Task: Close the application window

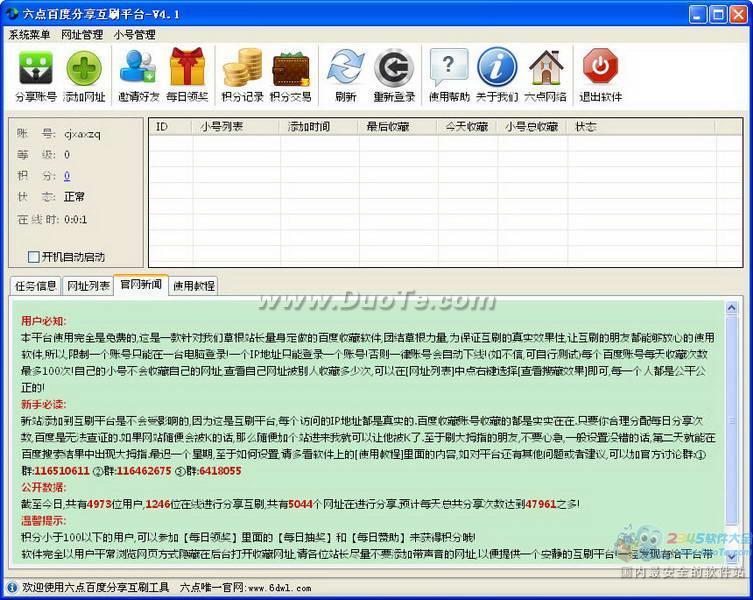Action: [x=739, y=14]
